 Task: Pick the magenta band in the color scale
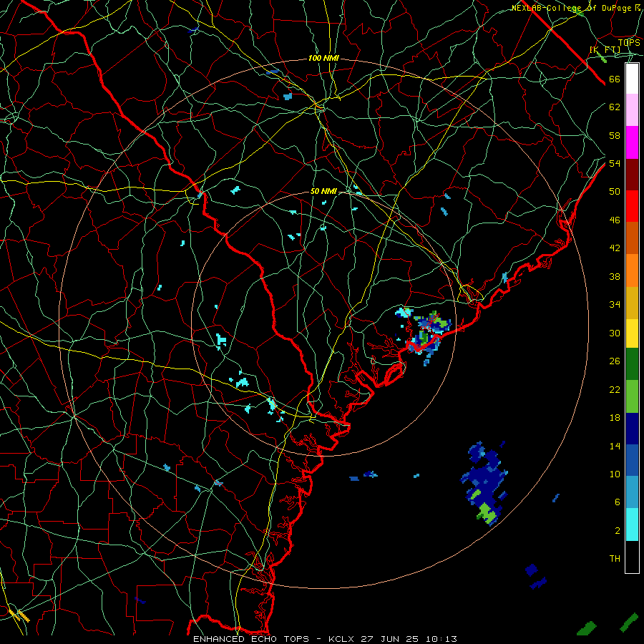[632, 142]
